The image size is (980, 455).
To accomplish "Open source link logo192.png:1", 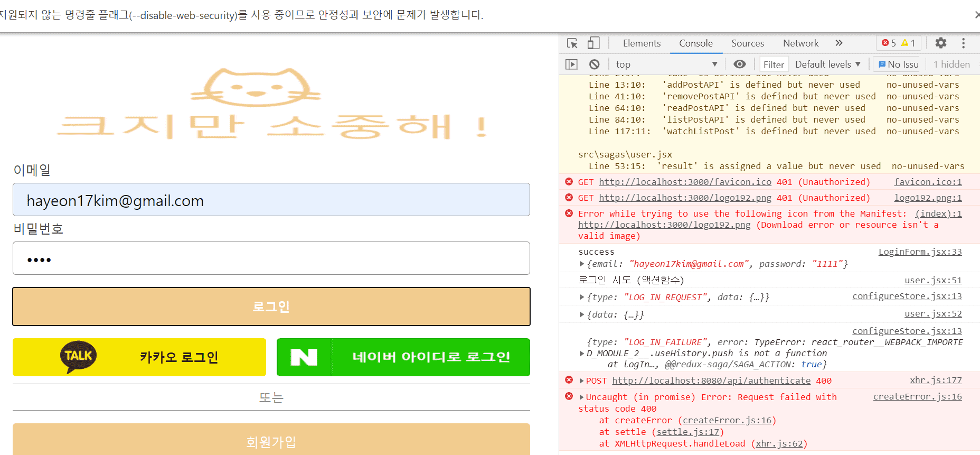I will pyautogui.click(x=928, y=198).
